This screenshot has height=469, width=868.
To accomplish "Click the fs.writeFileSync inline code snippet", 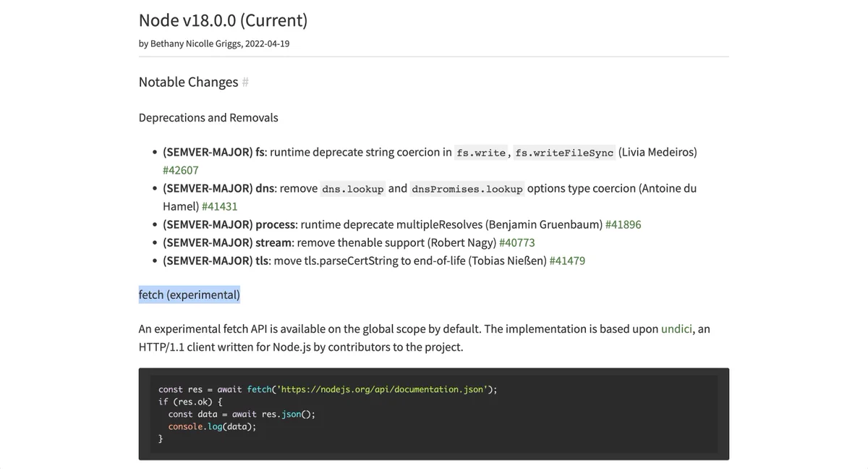I will [x=564, y=153].
